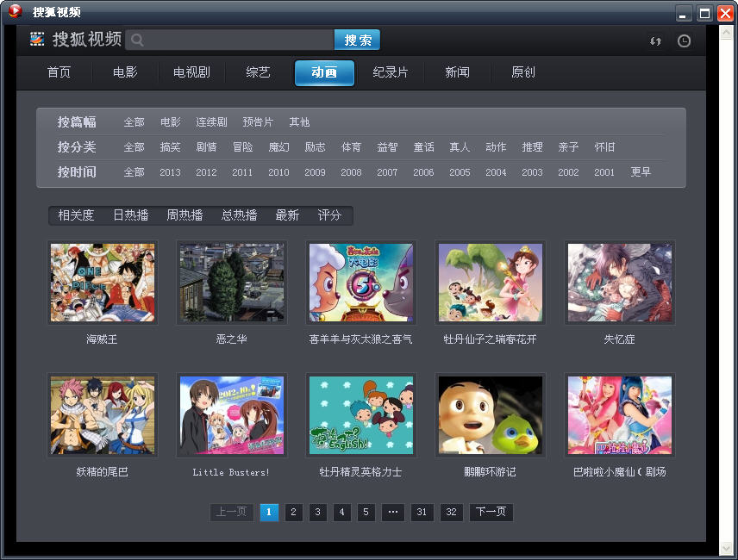
Task: Go to the previous page 上一页
Action: (x=232, y=512)
